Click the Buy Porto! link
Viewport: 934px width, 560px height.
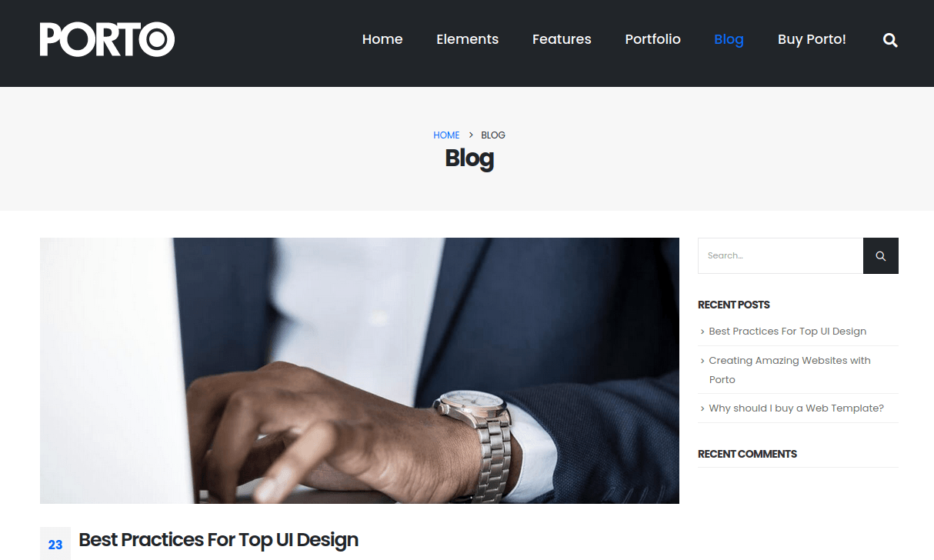pyautogui.click(x=812, y=39)
